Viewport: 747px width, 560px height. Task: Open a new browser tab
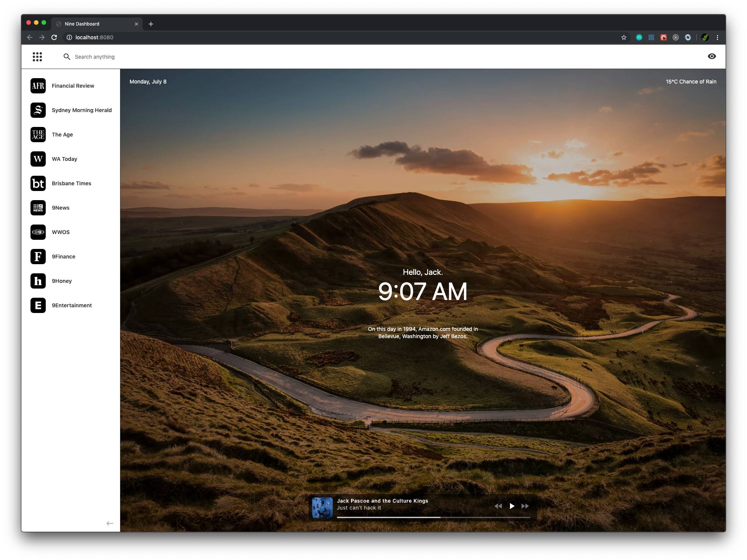(151, 24)
